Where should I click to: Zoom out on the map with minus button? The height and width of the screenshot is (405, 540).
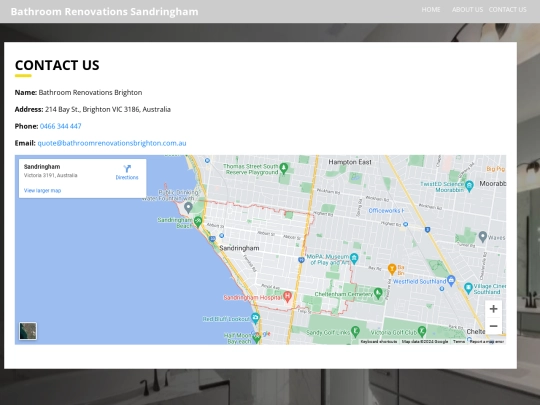pyautogui.click(x=493, y=326)
